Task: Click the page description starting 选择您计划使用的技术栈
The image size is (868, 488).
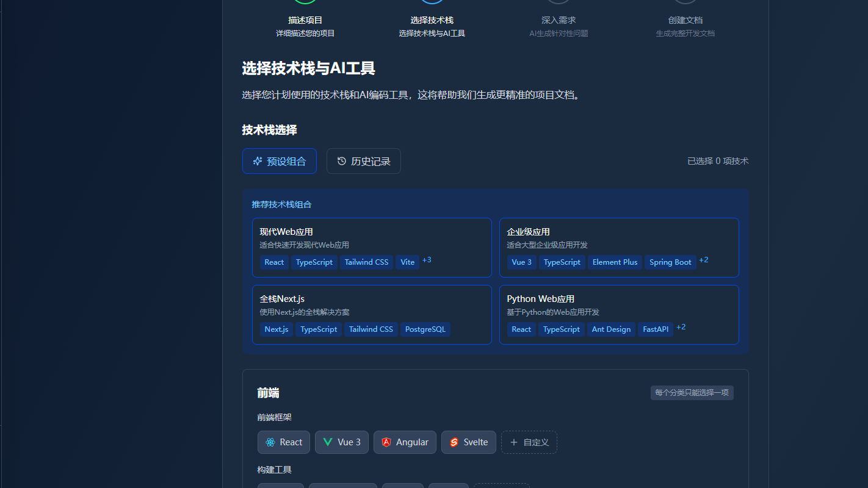Action: pos(411,95)
